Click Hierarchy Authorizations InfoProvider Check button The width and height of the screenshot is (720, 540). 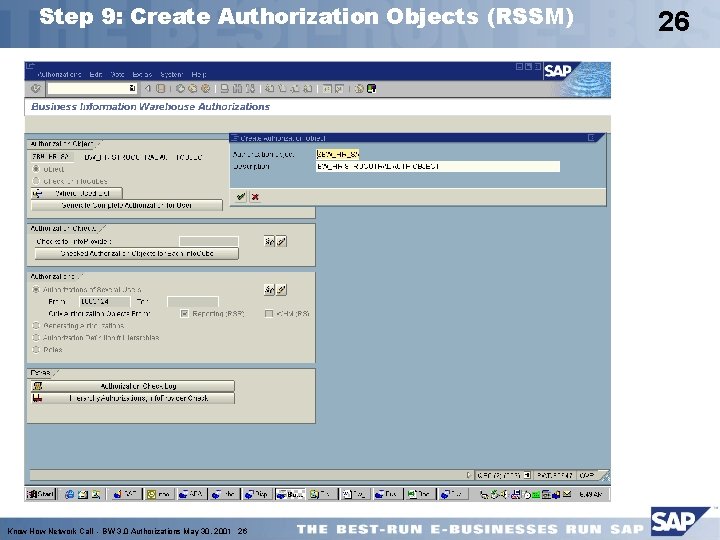[x=133, y=398]
